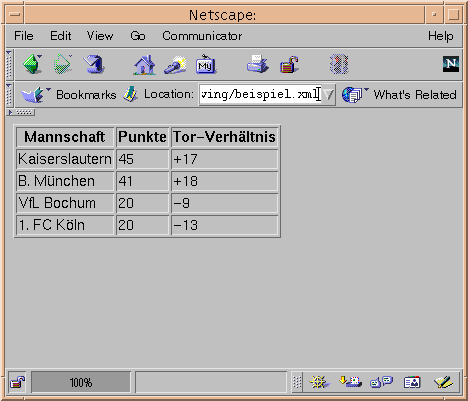Select the B. München cell
Screen dimensions: 468x401
(65, 181)
